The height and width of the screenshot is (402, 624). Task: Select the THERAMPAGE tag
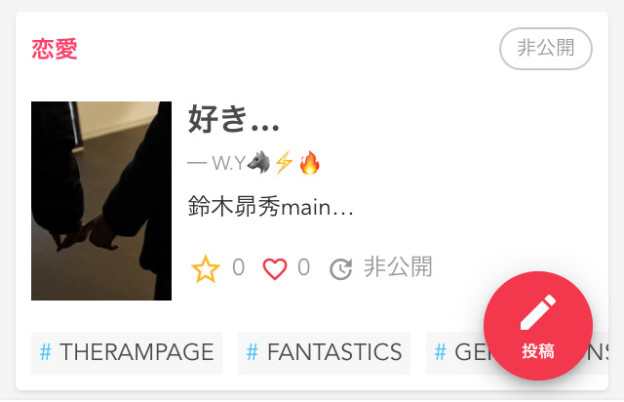[127, 353]
